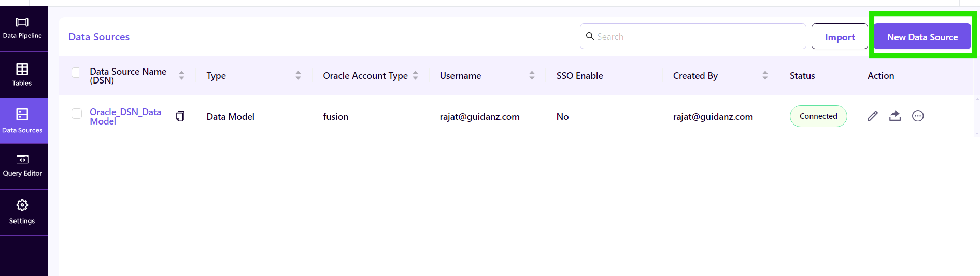
Task: Open Settings from the sidebar
Action: (22, 212)
